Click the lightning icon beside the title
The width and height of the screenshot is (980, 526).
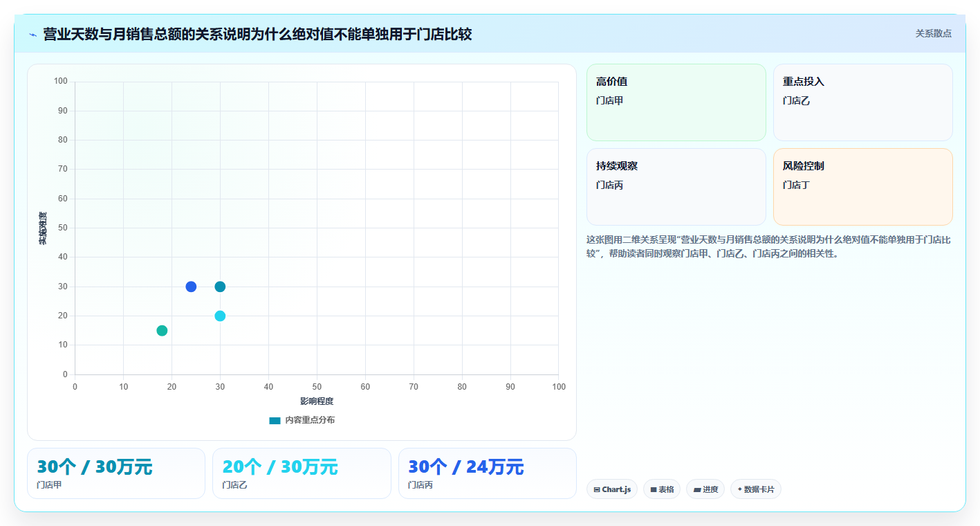pyautogui.click(x=33, y=34)
